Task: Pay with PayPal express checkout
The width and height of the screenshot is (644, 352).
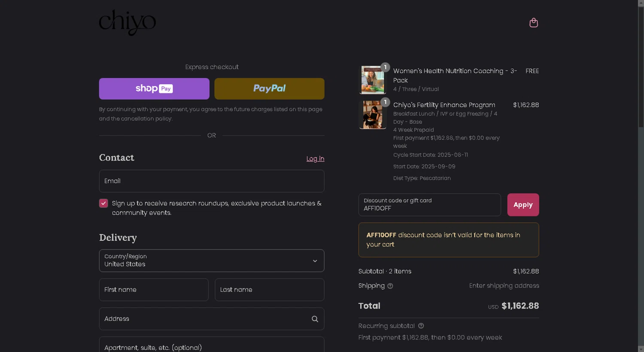Action: (269, 89)
